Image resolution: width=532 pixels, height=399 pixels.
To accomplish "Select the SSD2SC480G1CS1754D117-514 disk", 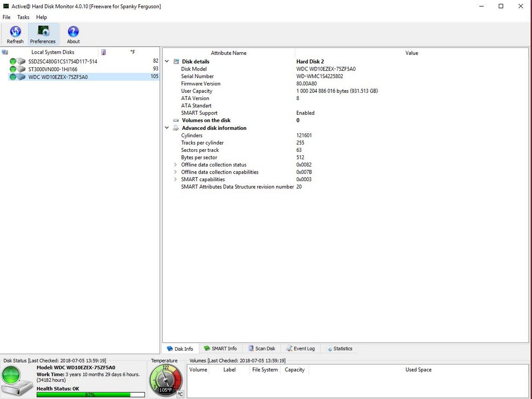I will click(63, 62).
